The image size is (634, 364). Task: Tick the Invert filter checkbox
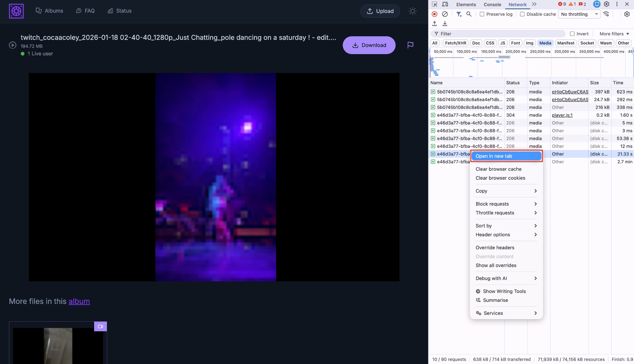572,34
